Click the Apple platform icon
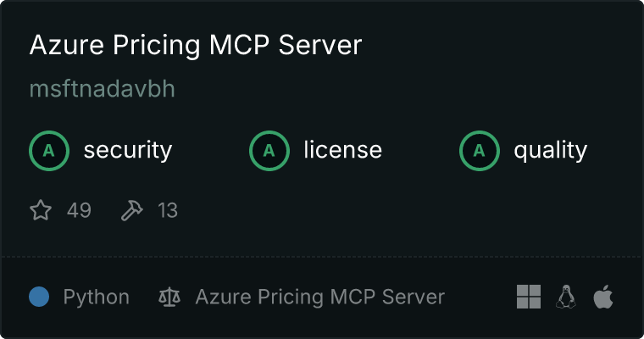Viewport: 644px width, 339px height. pos(603,297)
